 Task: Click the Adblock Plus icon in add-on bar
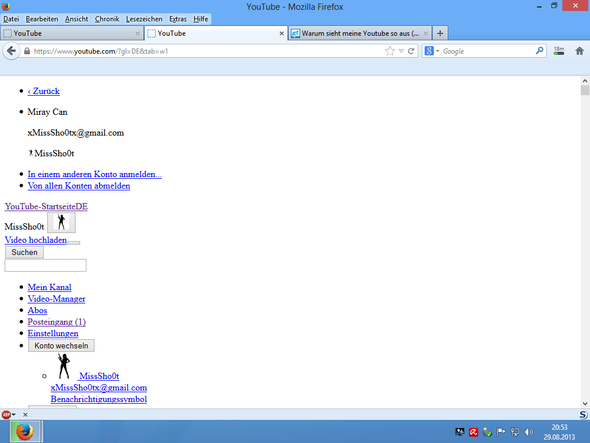tap(6, 414)
